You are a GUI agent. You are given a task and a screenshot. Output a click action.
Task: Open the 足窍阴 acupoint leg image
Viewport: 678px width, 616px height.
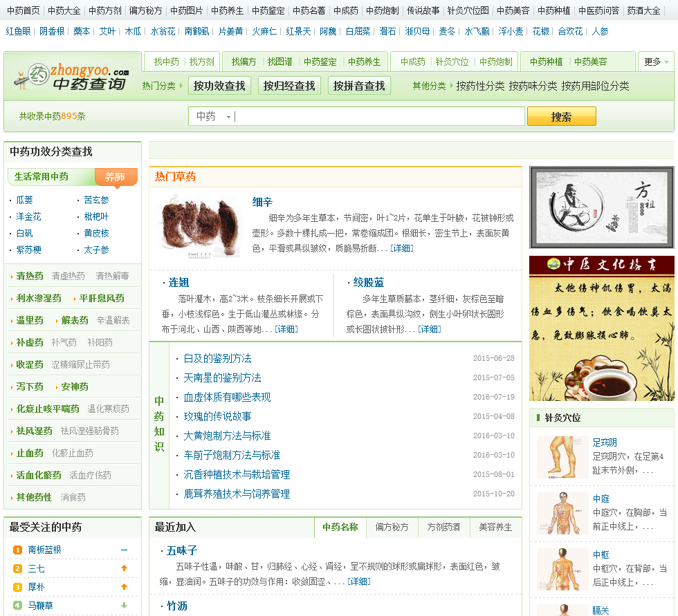(562, 457)
